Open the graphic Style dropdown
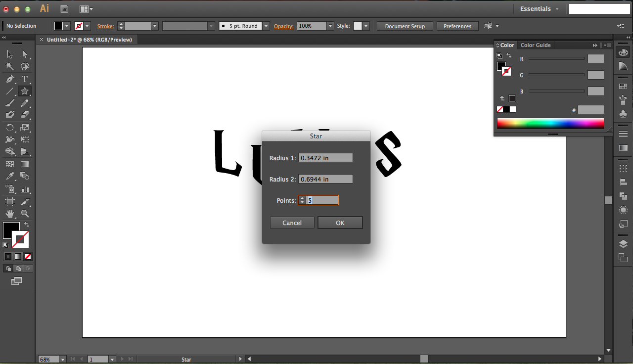The width and height of the screenshot is (633, 364). tap(365, 26)
